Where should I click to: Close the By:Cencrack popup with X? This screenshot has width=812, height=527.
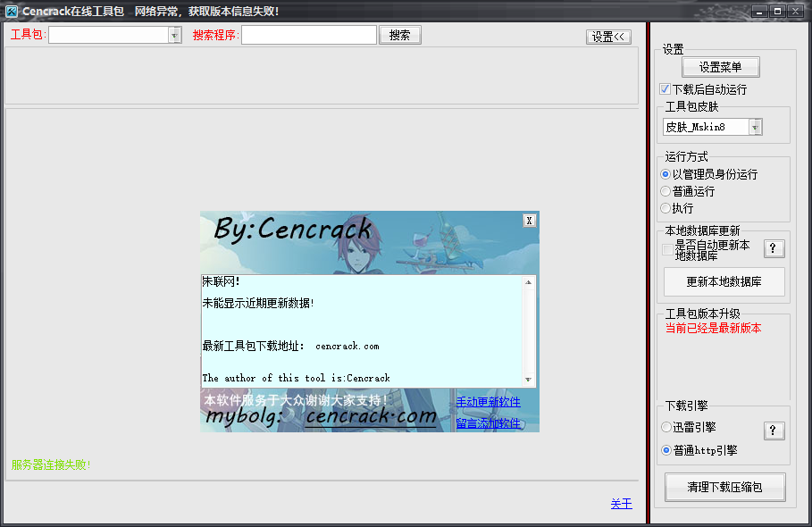(x=529, y=221)
